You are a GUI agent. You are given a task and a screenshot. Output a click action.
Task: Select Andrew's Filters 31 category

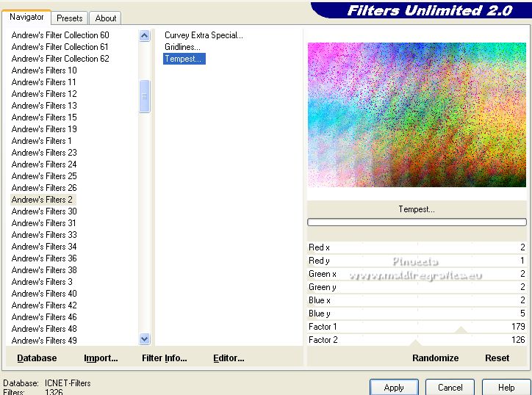pyautogui.click(x=44, y=223)
